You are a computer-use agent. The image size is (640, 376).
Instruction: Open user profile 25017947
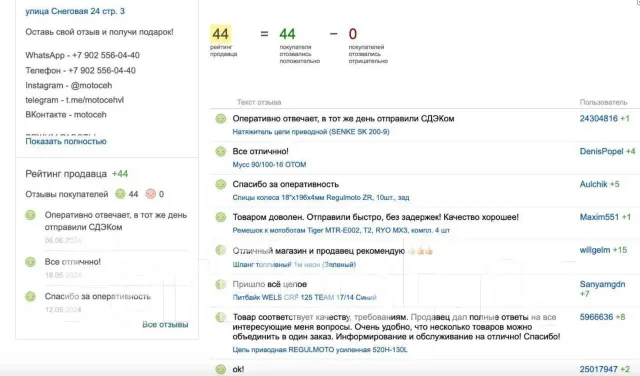599,369
